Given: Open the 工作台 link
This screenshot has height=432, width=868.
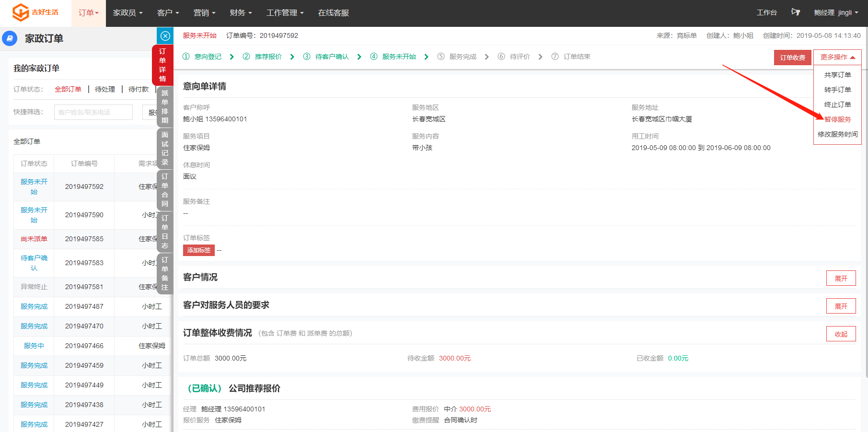Looking at the screenshot, I should point(767,12).
